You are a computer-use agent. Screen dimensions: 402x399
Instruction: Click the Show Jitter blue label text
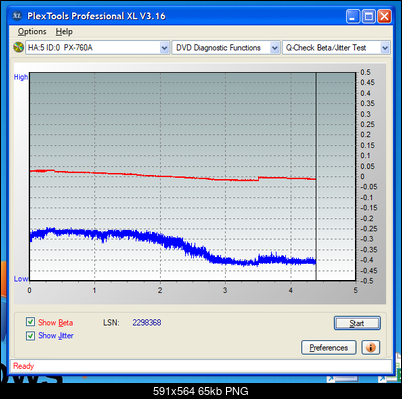pos(56,336)
